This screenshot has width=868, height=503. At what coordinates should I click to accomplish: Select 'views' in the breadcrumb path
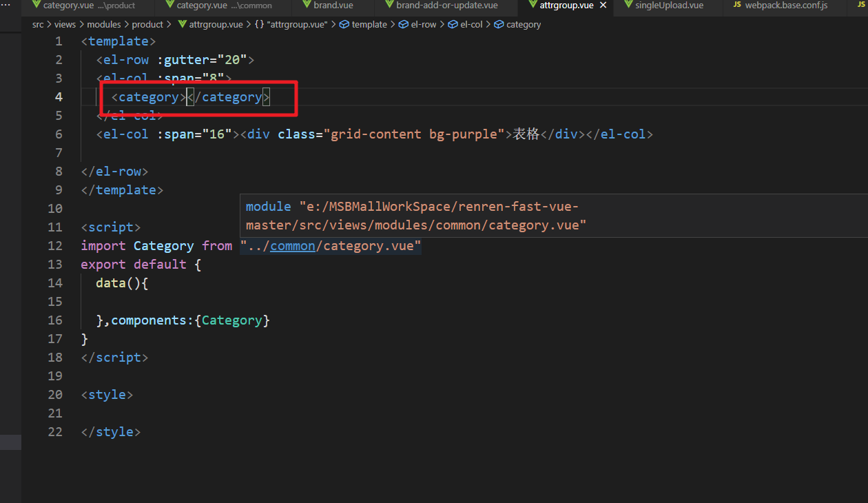point(65,24)
